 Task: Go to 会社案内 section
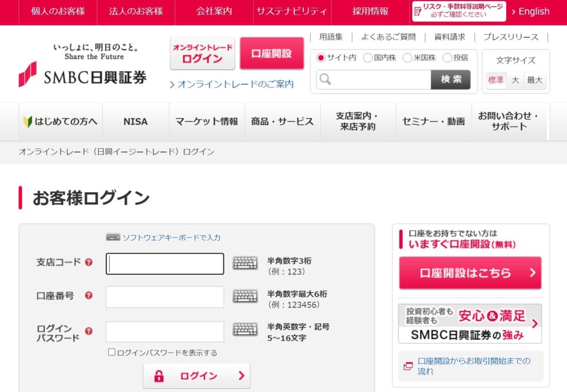coord(214,11)
